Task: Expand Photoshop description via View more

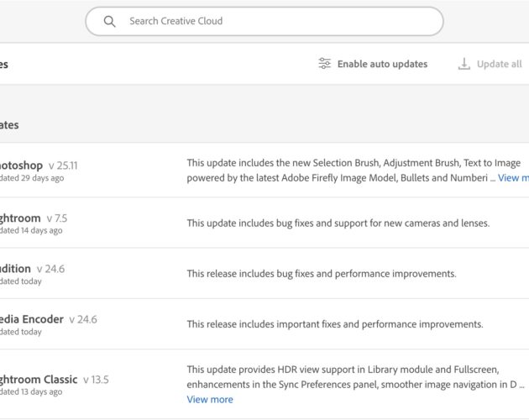Action: coord(513,178)
